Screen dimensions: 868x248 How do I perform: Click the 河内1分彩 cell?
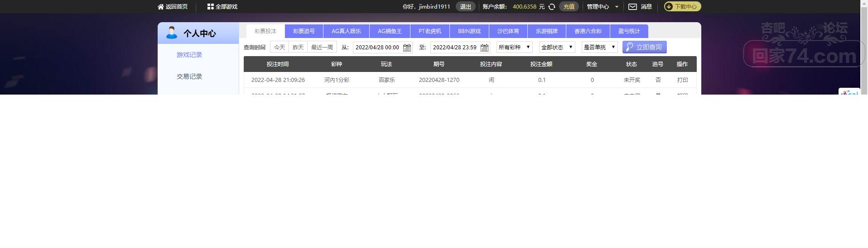point(337,80)
